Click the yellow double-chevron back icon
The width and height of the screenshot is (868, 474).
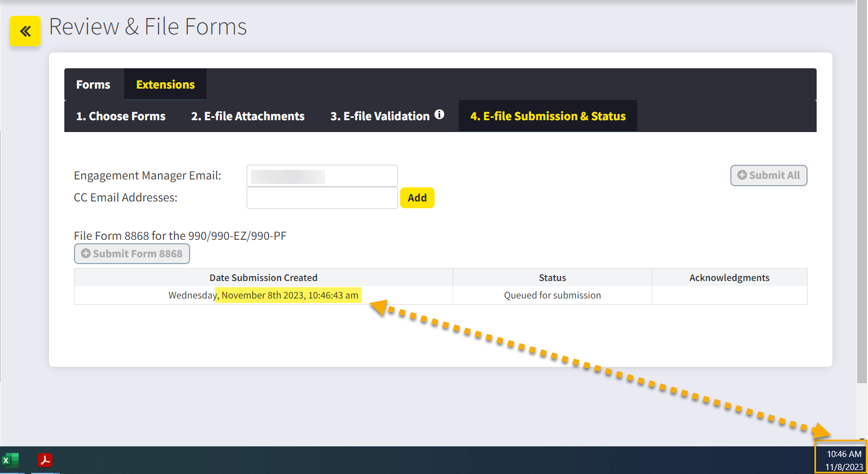pos(25,31)
